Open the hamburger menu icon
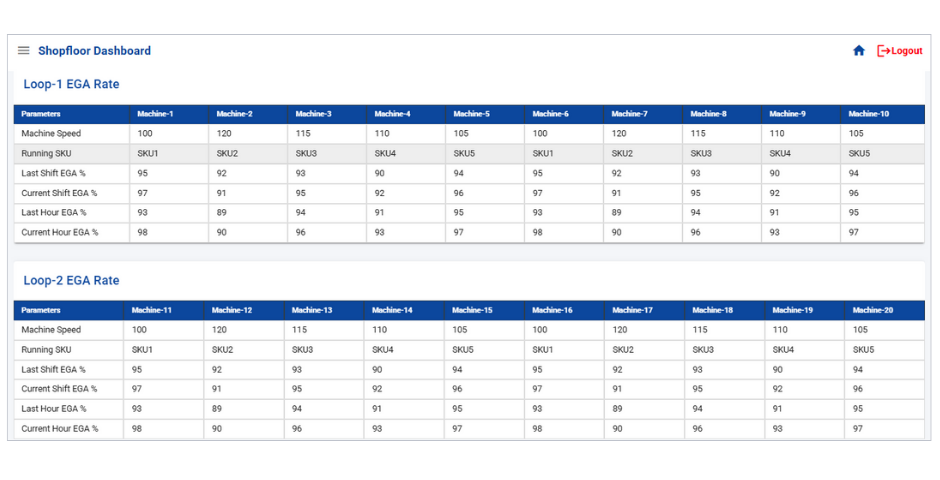Image resolution: width=940 pixels, height=480 pixels. click(x=23, y=51)
